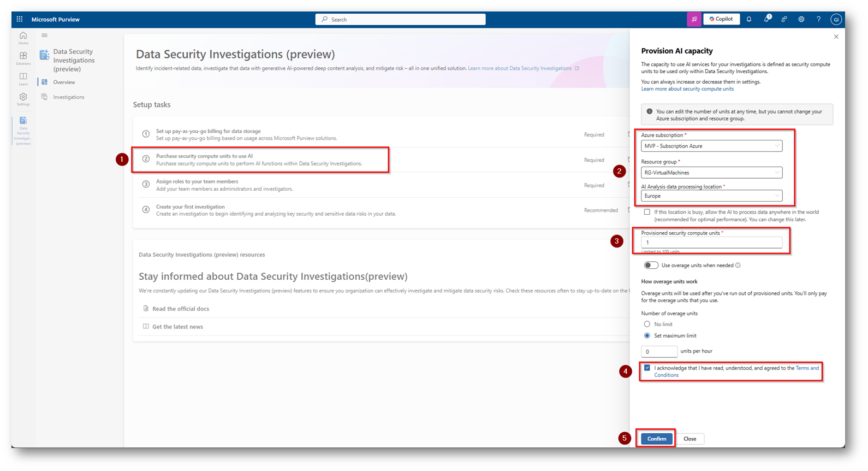Click the top Search box
The width and height of the screenshot is (868, 471).
coord(400,19)
